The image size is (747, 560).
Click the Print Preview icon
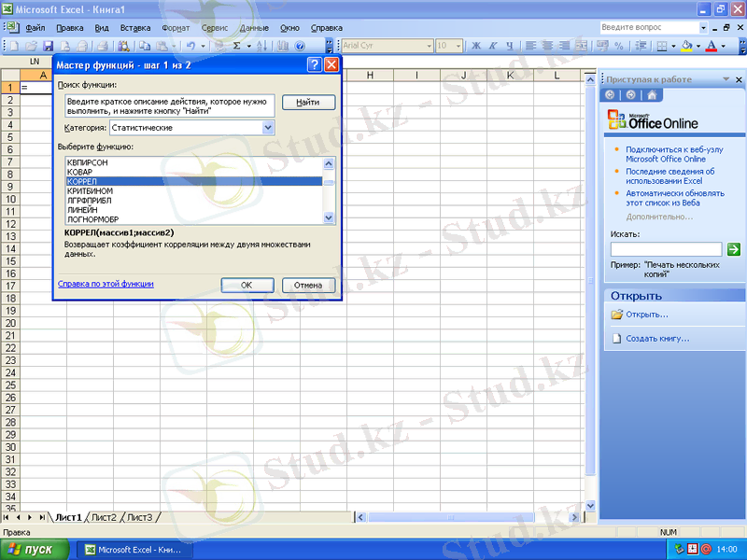click(x=124, y=46)
